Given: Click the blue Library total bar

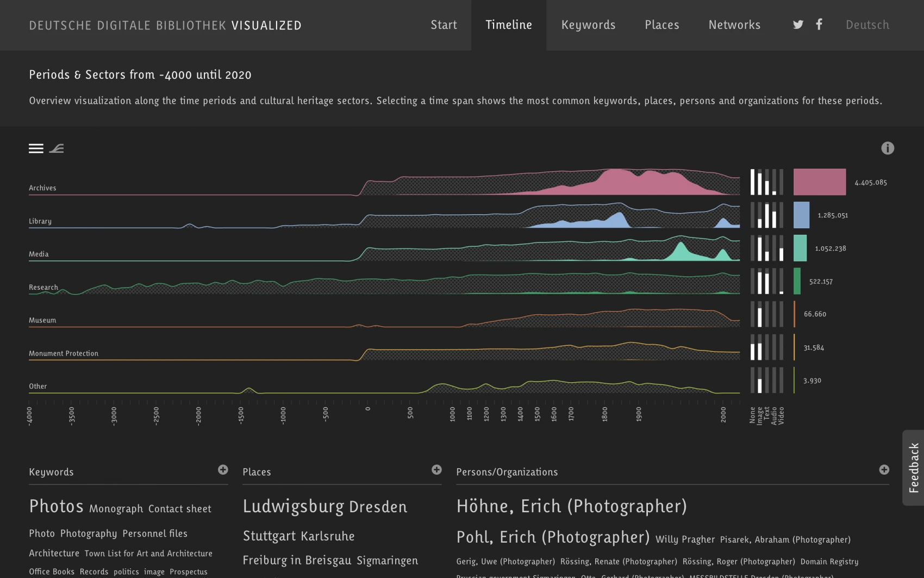Looking at the screenshot, I should [801, 215].
